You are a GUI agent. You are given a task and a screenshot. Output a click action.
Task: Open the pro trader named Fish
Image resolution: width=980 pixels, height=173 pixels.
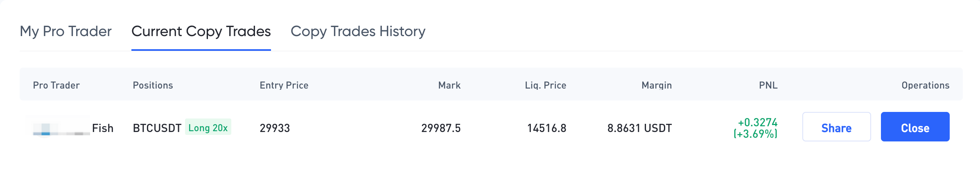click(x=102, y=128)
